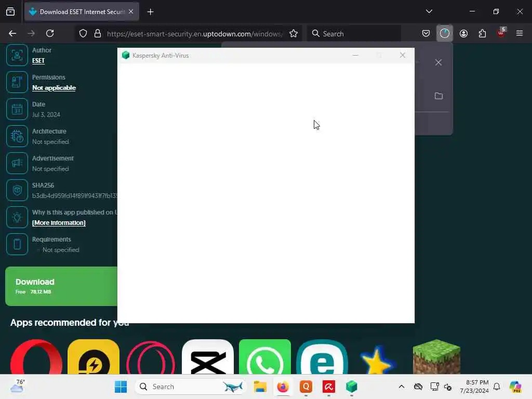532x399 pixels.
Task: Click the Author icon
Action: (x=17, y=55)
